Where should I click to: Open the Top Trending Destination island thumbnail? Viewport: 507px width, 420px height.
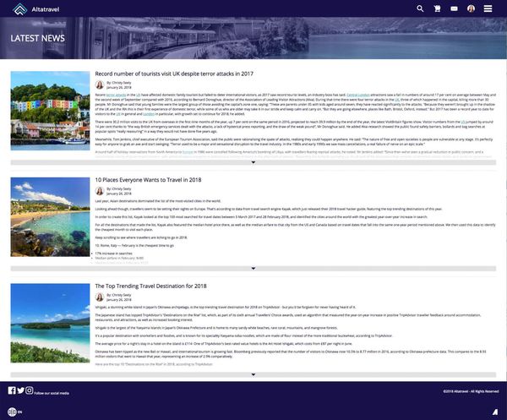coord(50,323)
